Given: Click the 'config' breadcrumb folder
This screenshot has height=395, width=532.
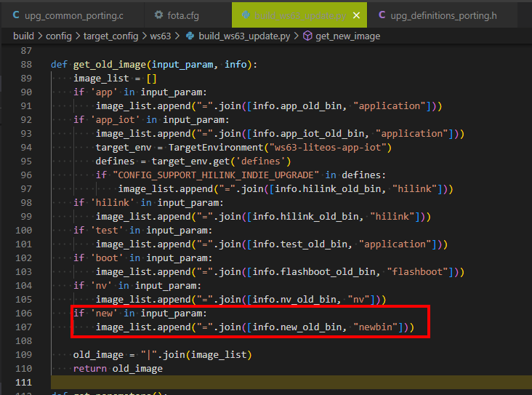Looking at the screenshot, I should click(x=59, y=36).
